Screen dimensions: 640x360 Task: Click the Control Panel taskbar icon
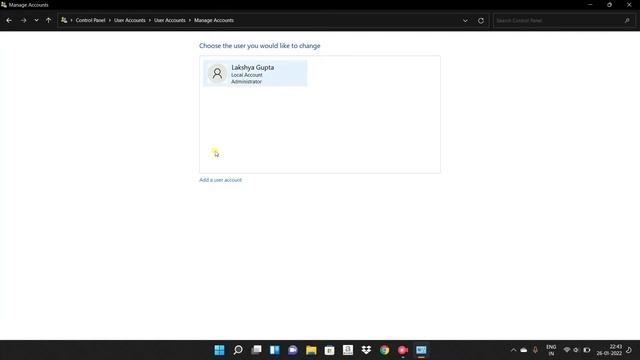tap(421, 350)
